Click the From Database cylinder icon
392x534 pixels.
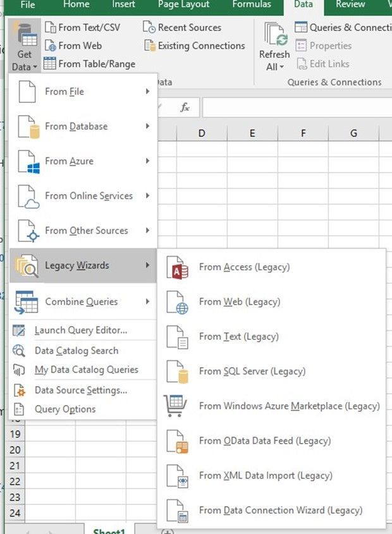pyautogui.click(x=29, y=126)
